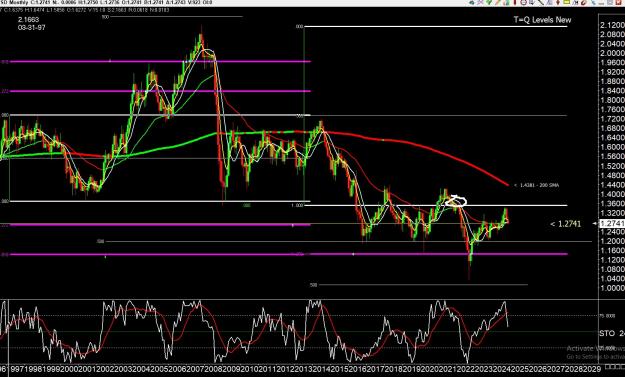Click the 'STO 24' stochastic indicator label
The width and height of the screenshot is (625, 377).
tap(612, 333)
